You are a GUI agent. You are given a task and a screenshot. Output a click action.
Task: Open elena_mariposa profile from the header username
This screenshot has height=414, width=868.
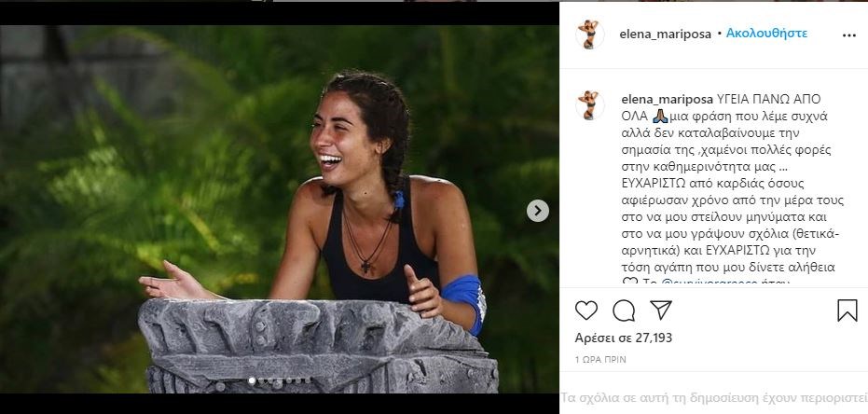(x=665, y=34)
